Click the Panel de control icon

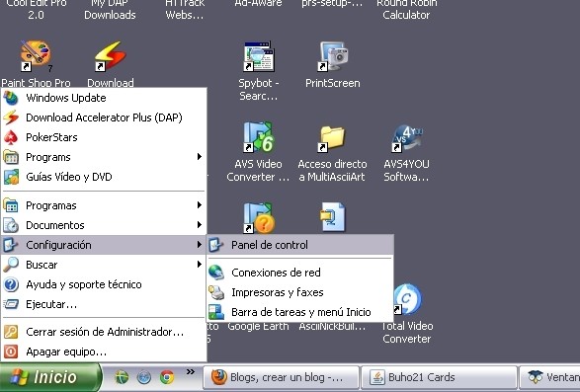(x=216, y=245)
